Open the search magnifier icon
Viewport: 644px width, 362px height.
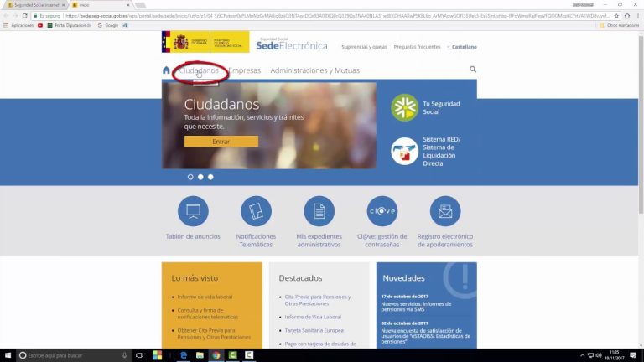pos(473,70)
